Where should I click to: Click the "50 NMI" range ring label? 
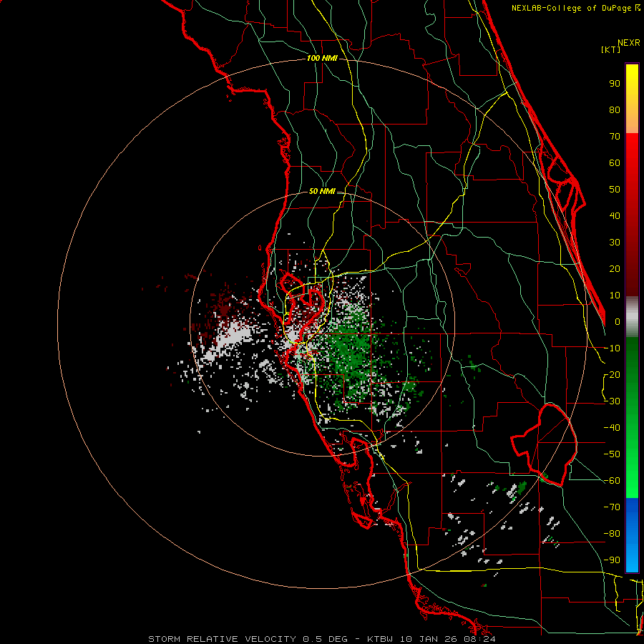point(322,191)
